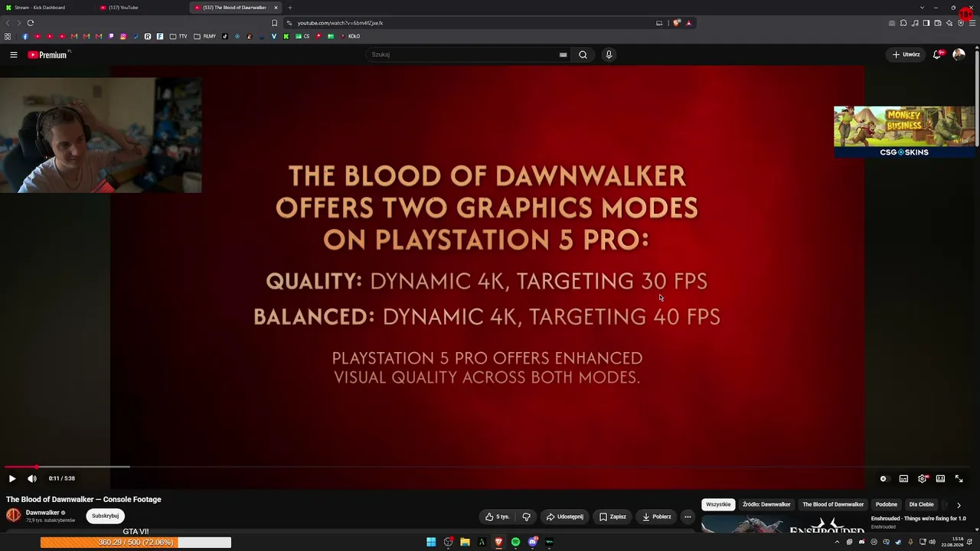Open the Facebook bookmark

point(24,36)
